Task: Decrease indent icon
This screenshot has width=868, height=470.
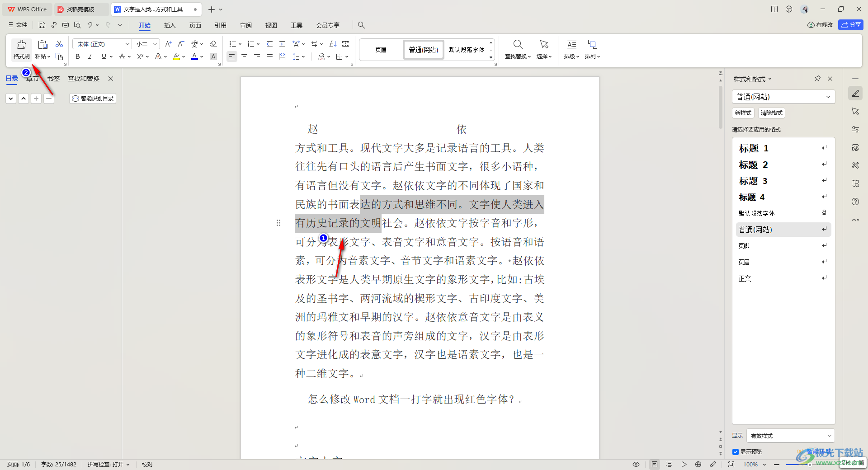Action: click(269, 44)
